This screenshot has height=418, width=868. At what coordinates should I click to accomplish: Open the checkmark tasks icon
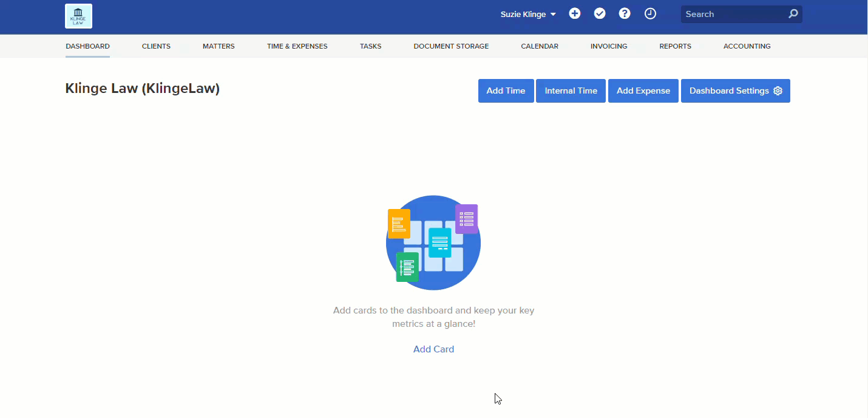point(600,13)
